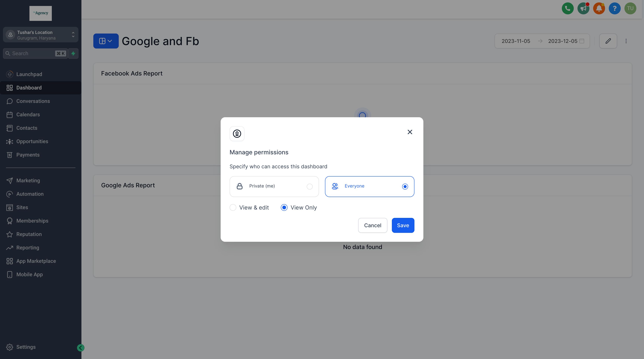Open the date range picker
The height and width of the screenshot is (359, 644).
(542, 41)
